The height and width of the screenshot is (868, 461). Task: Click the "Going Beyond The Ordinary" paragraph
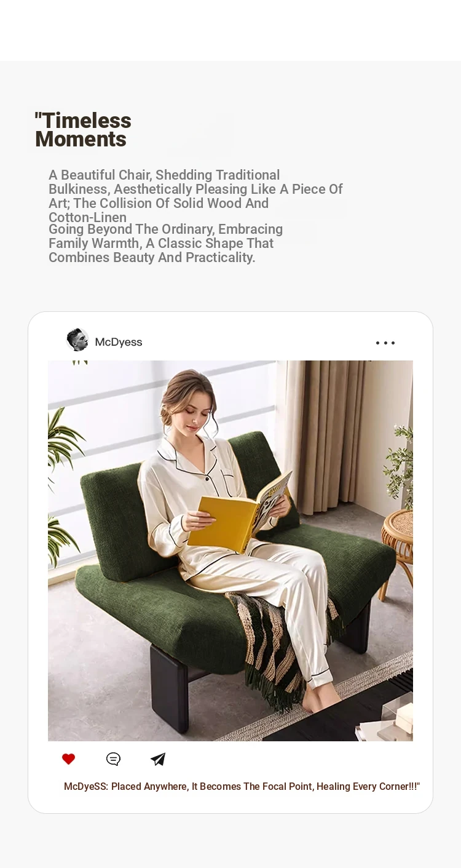point(166,243)
